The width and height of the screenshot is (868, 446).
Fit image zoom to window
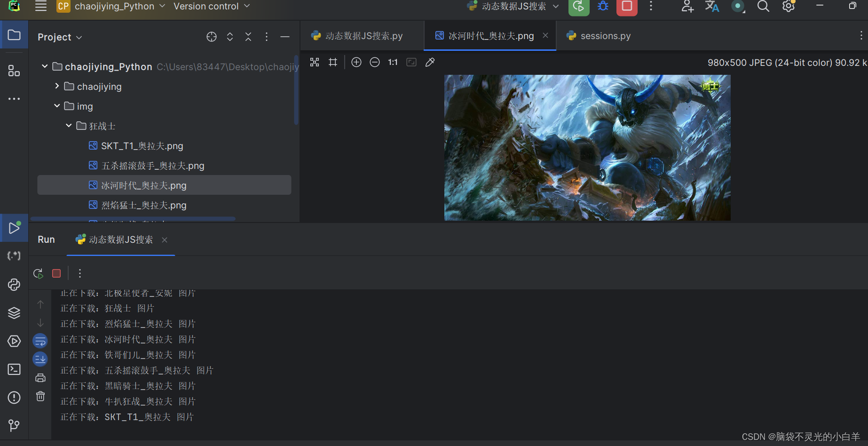[x=411, y=62]
